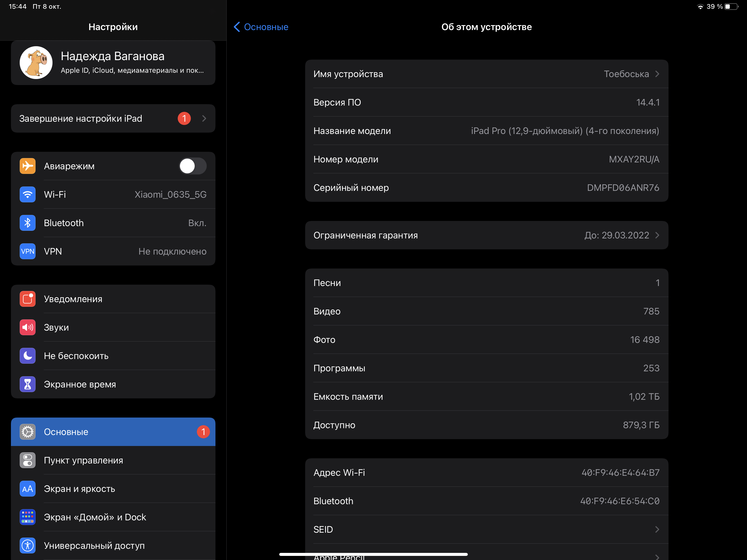Go back to Основные
This screenshot has width=747, height=560.
261,27
